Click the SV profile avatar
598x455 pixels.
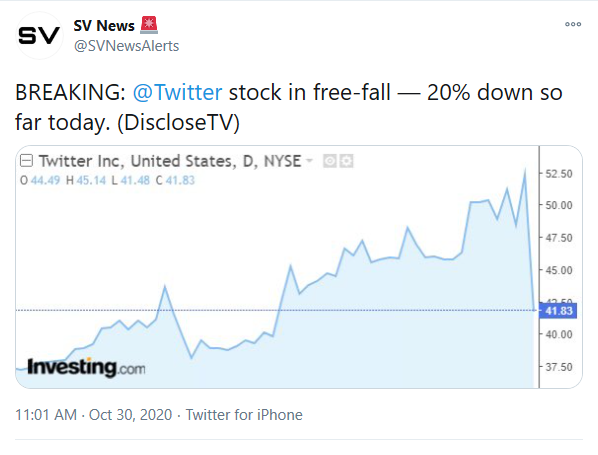point(39,35)
